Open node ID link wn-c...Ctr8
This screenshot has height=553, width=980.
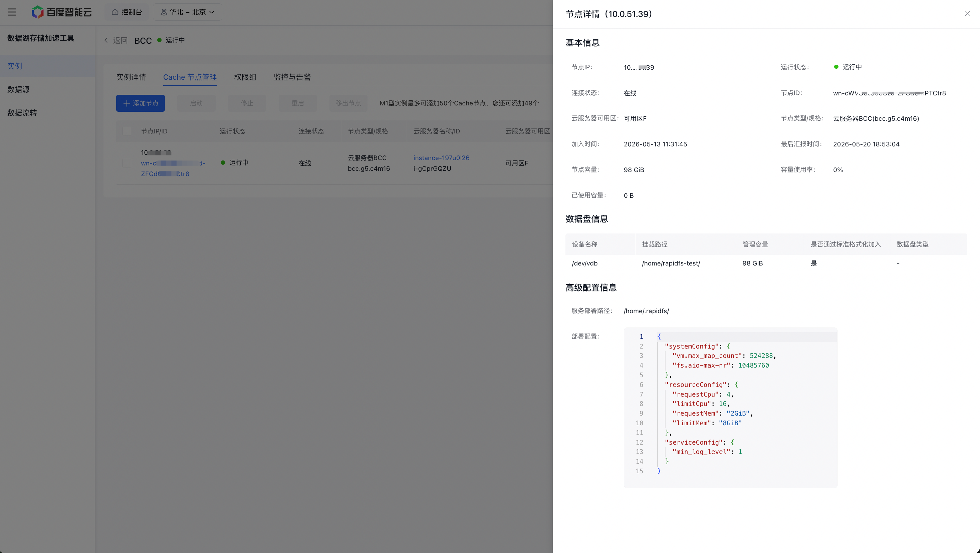pos(173,168)
